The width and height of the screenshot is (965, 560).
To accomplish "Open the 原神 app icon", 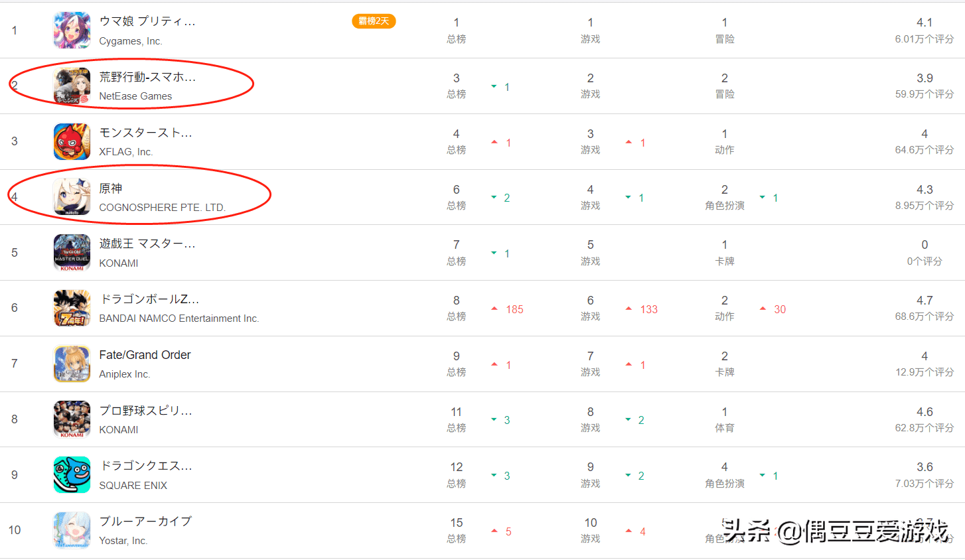I will (72, 196).
